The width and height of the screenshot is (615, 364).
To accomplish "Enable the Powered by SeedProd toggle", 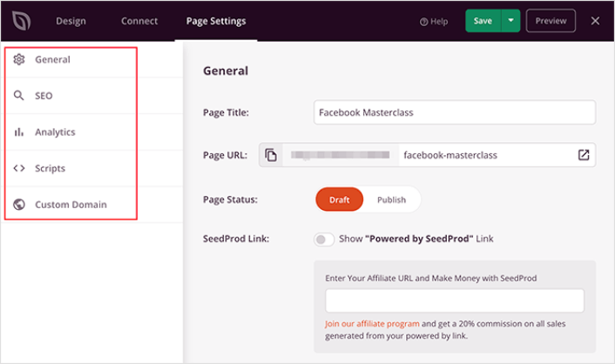I will pos(324,239).
